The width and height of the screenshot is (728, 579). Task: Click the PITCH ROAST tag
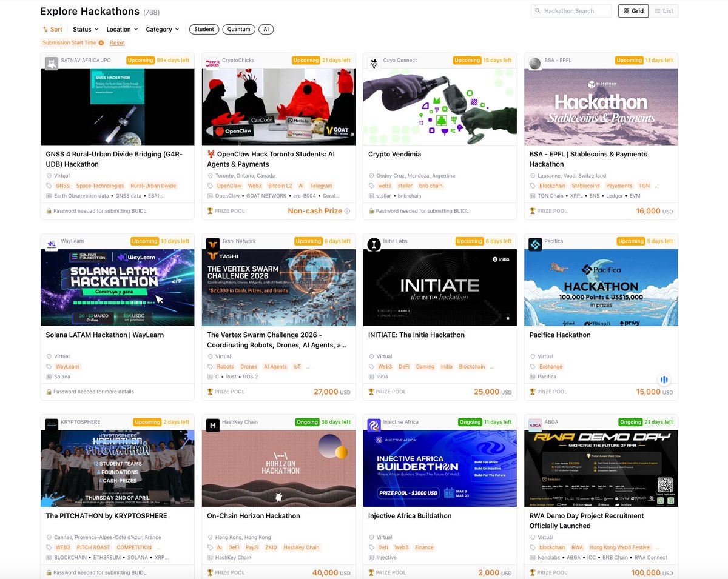[x=93, y=547]
